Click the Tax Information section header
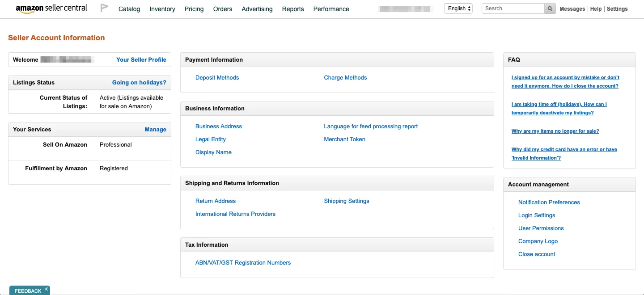This screenshot has width=644, height=295. [x=337, y=245]
